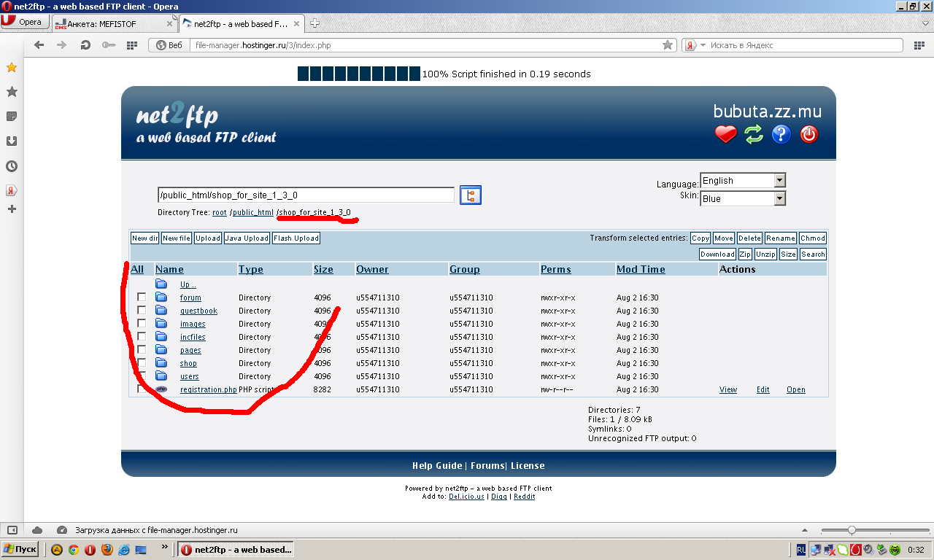This screenshot has width=934, height=560.
Task: Reload the page with the reload icon
Action: click(x=85, y=45)
